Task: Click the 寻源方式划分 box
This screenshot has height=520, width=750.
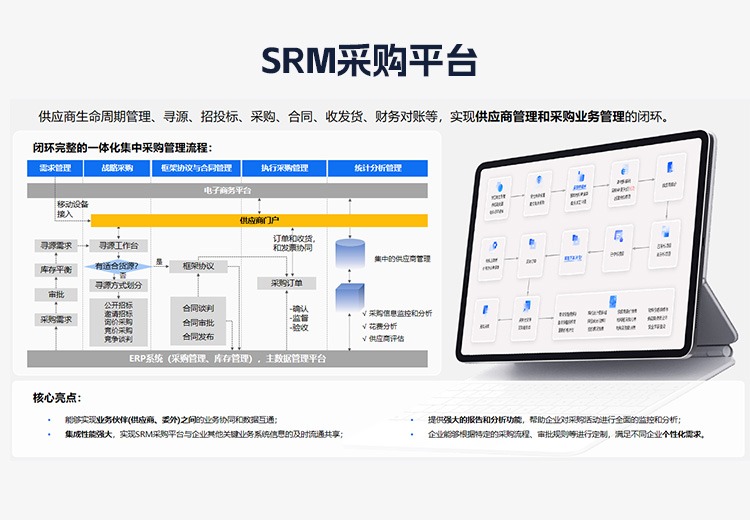Action: (x=119, y=286)
